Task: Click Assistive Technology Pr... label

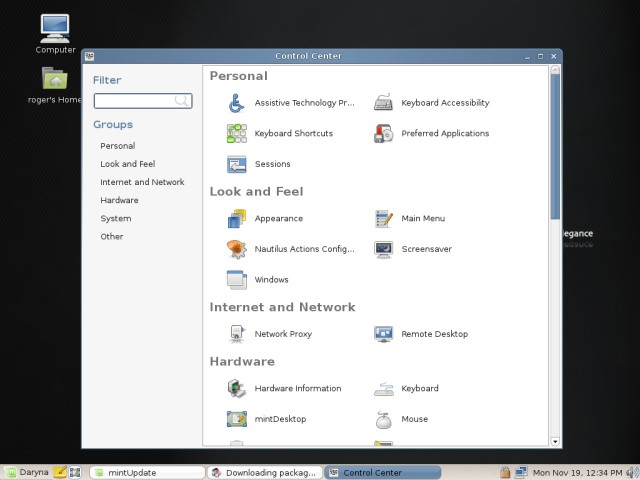Action: point(304,103)
